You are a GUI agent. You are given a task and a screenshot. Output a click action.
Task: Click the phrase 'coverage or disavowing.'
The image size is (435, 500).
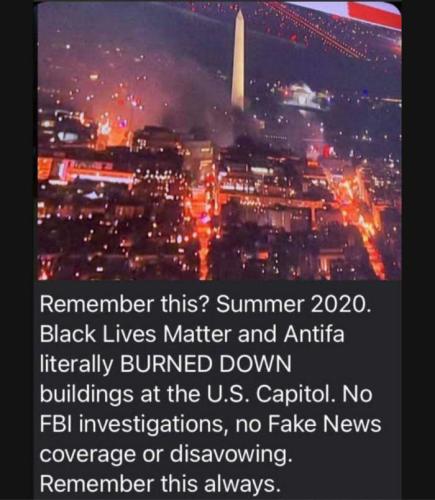166,455
